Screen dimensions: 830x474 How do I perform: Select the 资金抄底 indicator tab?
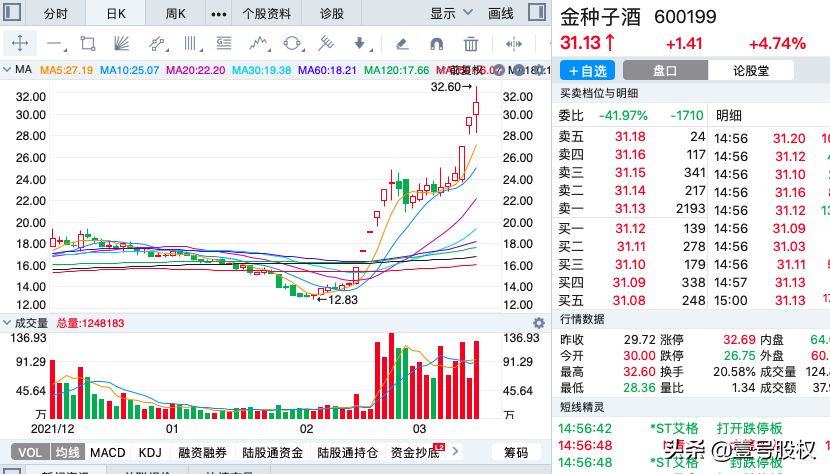click(415, 453)
